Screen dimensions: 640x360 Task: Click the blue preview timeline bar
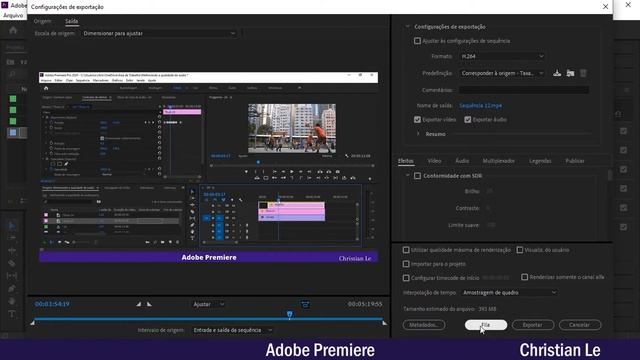click(209, 319)
